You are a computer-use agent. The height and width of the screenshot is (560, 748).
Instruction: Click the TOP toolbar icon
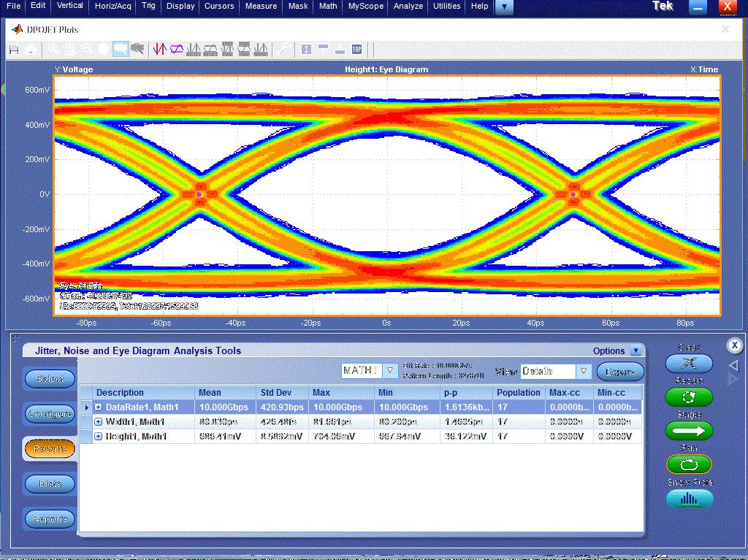point(356,49)
